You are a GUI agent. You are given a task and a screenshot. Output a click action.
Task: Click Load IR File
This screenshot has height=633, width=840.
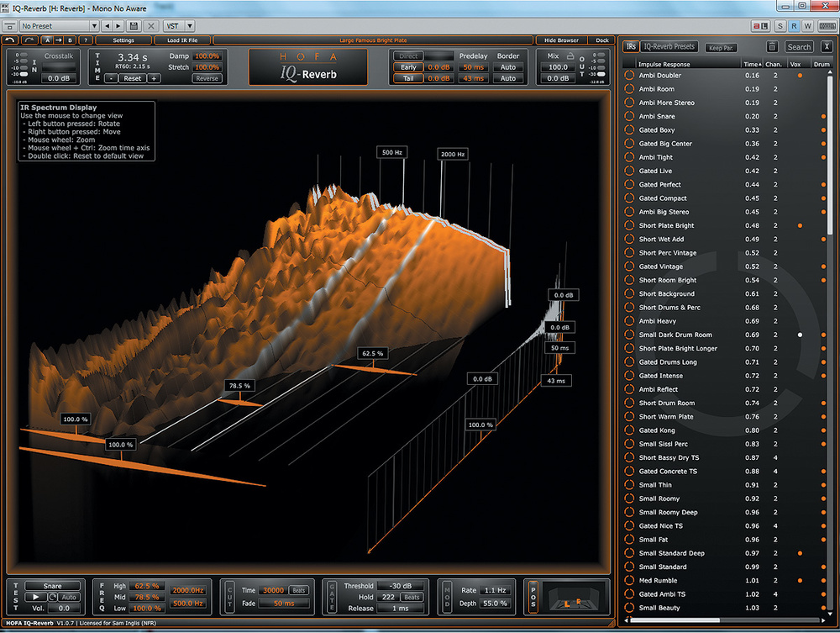[182, 40]
